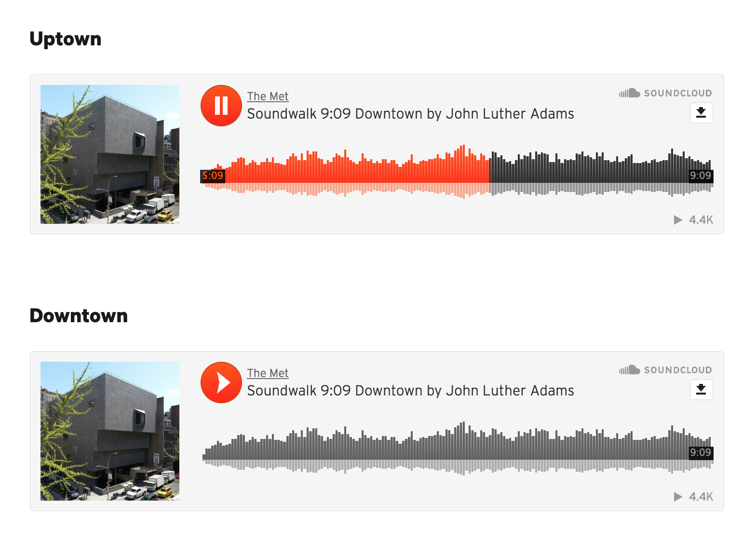Click Uptown player's 4.4K play count
Screen dimensions: 756x546
click(x=693, y=220)
